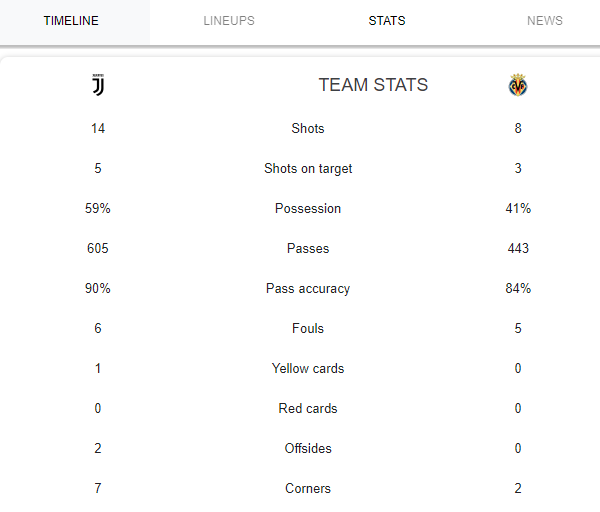Click the Shots stat label
The image size is (600, 512).
[308, 128]
